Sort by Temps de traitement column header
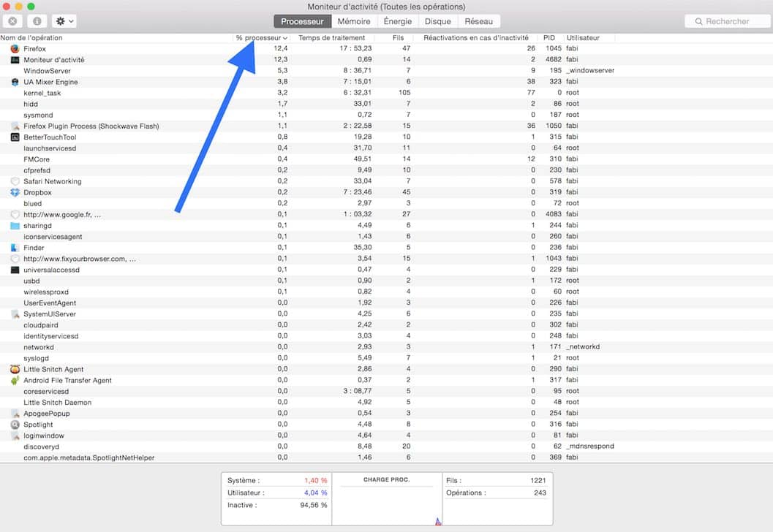 click(332, 38)
